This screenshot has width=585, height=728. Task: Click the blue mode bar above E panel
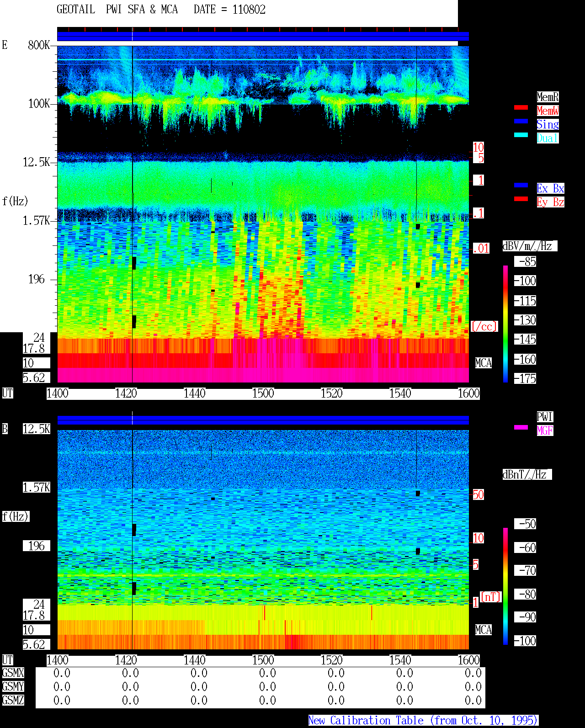coord(263,37)
